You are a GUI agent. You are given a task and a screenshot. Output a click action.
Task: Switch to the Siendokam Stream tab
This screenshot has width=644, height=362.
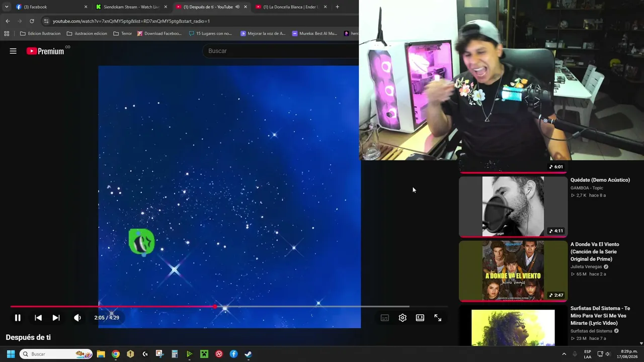131,7
